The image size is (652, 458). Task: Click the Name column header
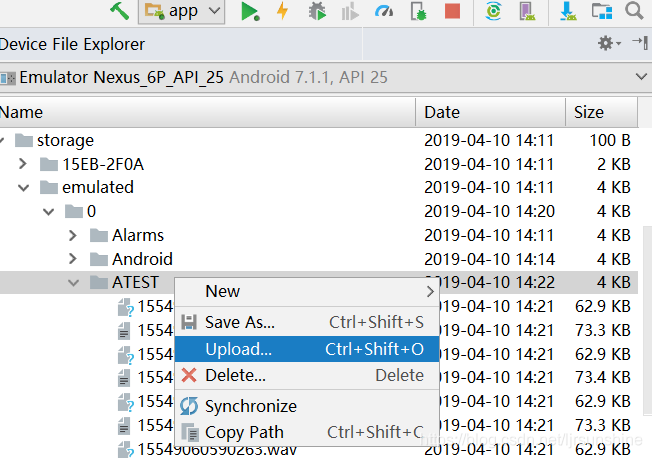207,112
